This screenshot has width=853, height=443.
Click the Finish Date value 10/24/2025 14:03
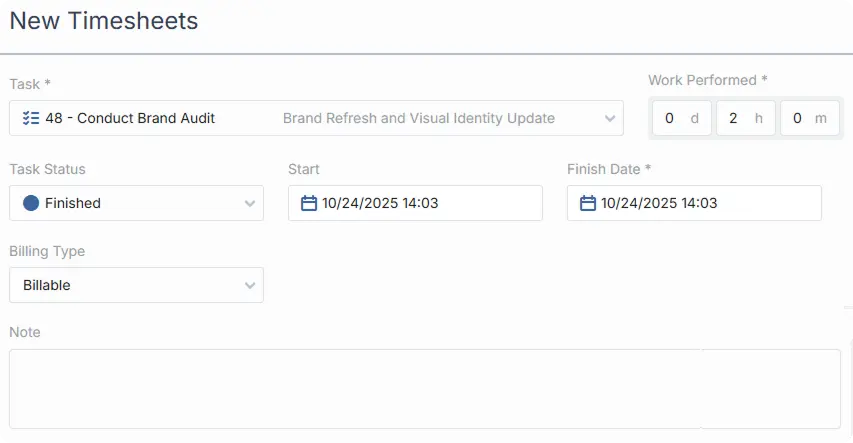(x=659, y=203)
